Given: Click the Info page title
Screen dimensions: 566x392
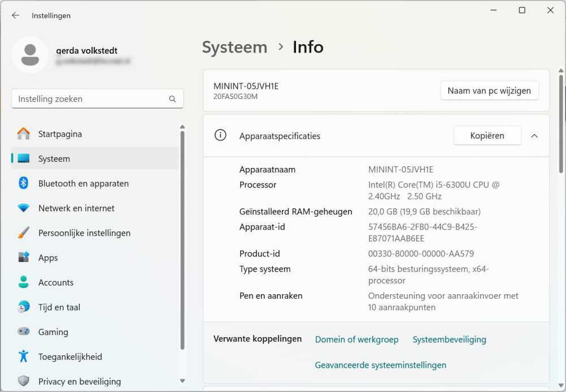Looking at the screenshot, I should point(308,48).
